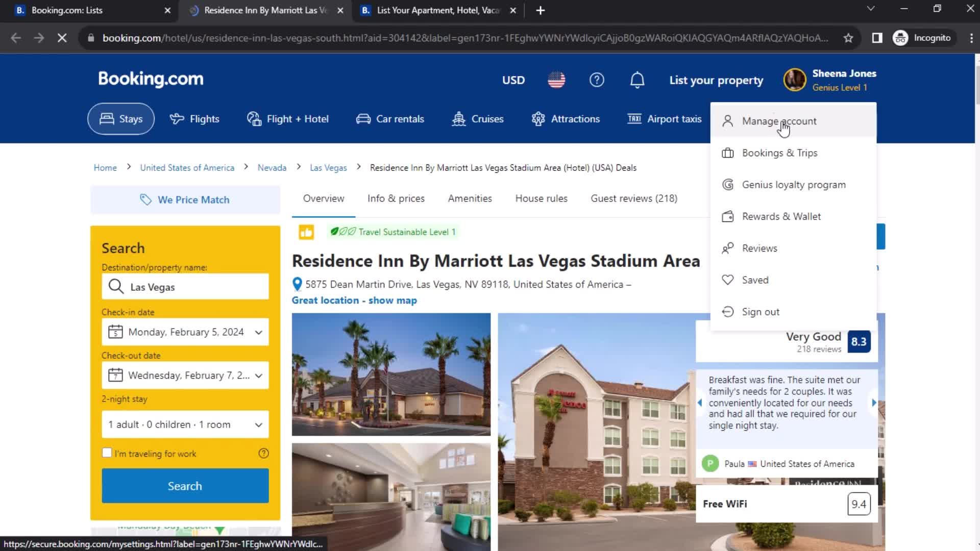Image resolution: width=980 pixels, height=551 pixels.
Task: Choose Genius loyalty program menu item
Action: point(793,185)
